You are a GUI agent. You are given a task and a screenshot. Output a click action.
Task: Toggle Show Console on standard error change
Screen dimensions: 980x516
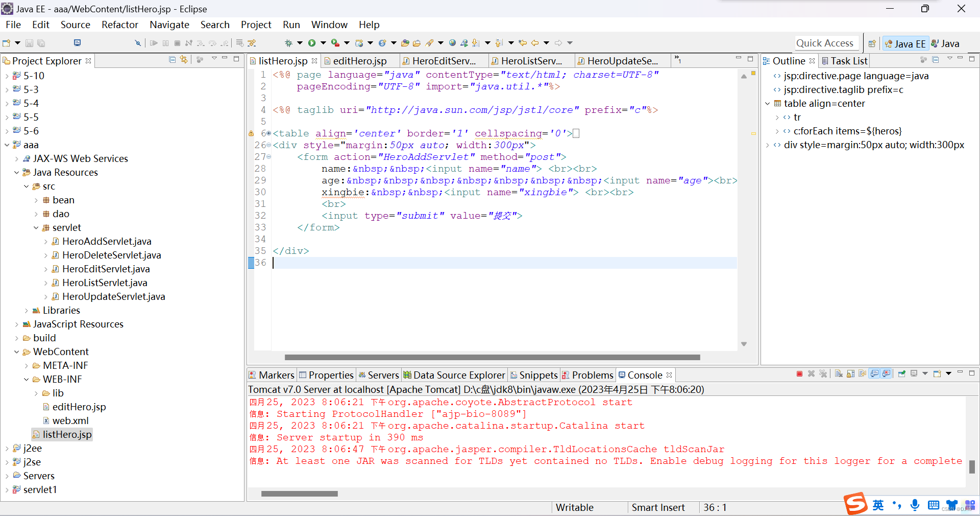click(x=887, y=374)
